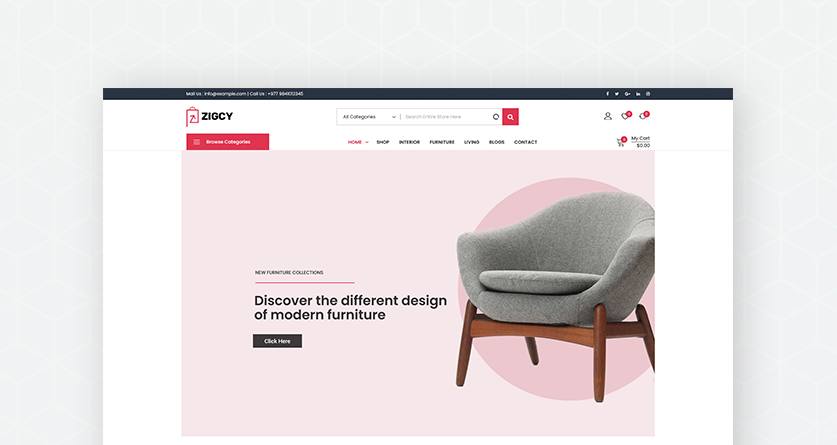
Task: Open the LinkedIn social icon
Action: tap(638, 94)
